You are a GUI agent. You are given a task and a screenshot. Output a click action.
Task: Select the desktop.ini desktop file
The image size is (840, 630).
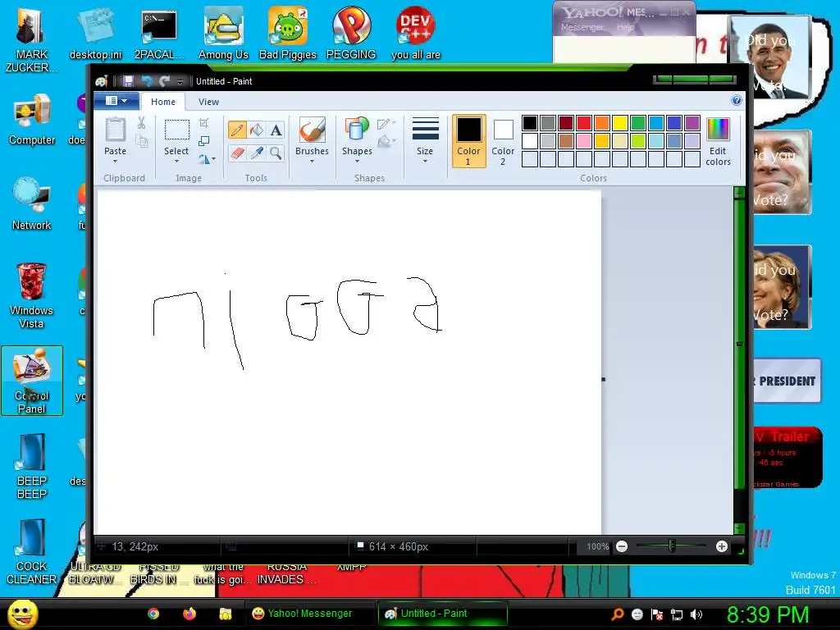(x=95, y=33)
